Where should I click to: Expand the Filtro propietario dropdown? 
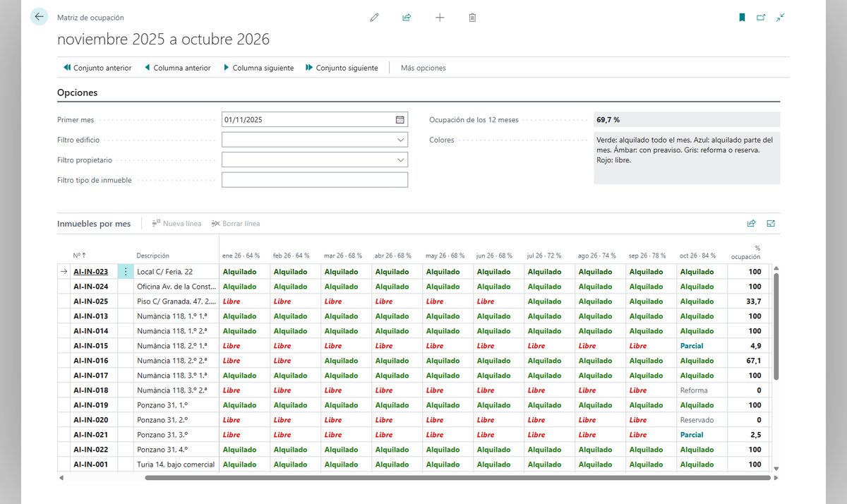point(400,160)
